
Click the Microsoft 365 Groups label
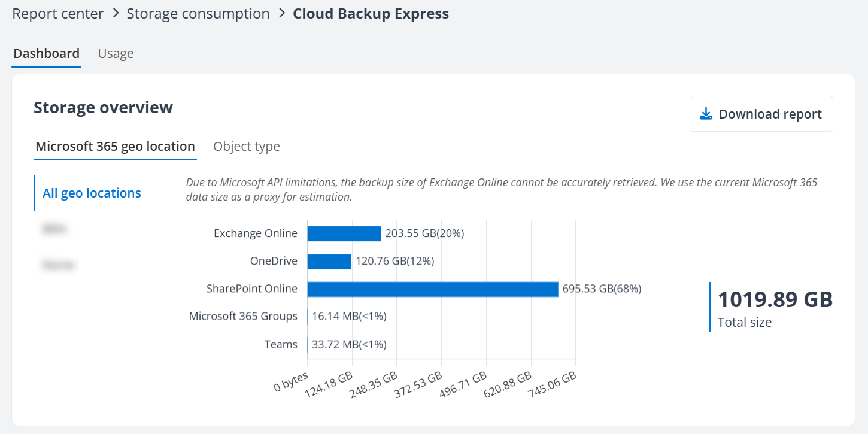click(x=244, y=316)
